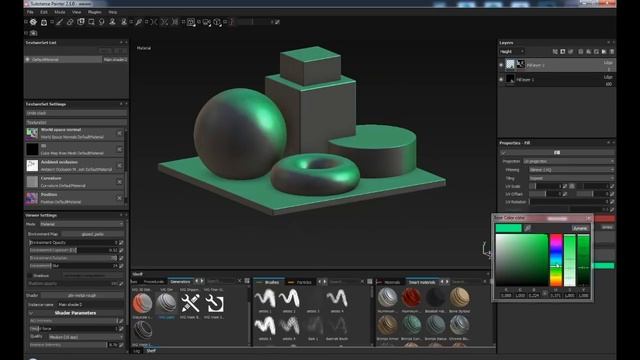Open the View menu

tap(76, 12)
